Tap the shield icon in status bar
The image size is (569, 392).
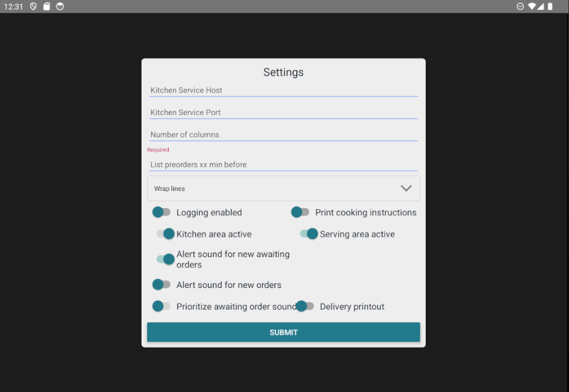34,6
